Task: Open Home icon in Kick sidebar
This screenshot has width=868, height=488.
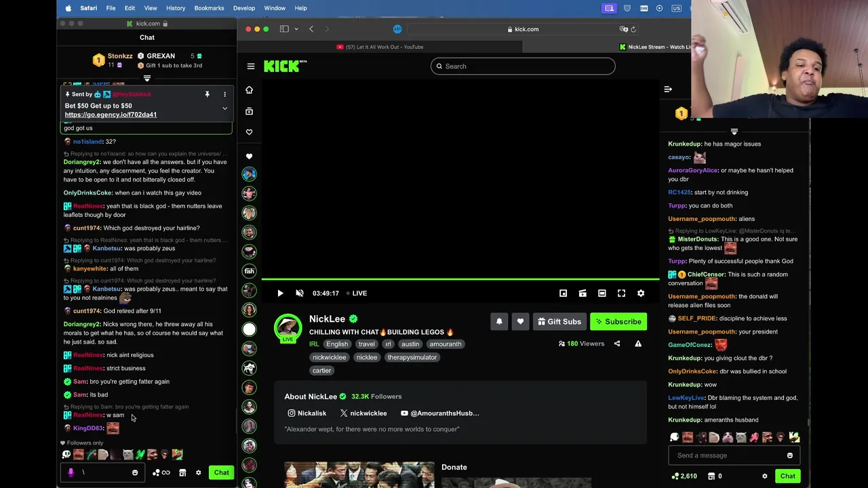Action: pos(249,90)
